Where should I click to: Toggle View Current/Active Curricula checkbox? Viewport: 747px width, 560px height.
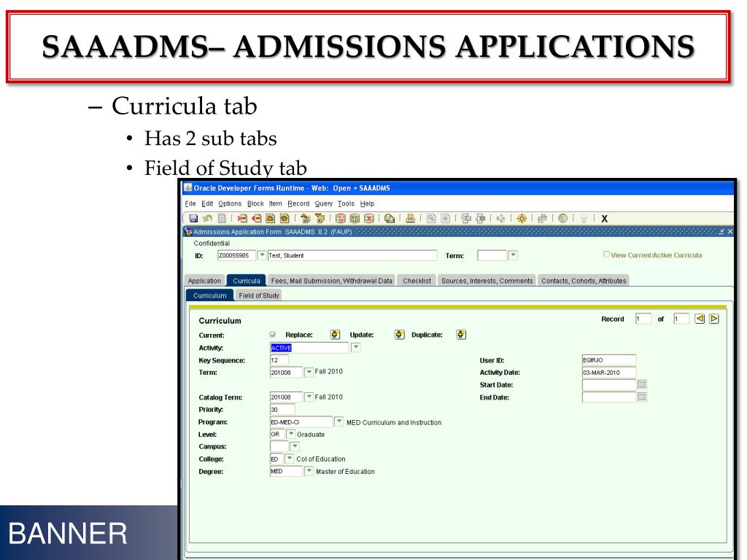tap(606, 254)
